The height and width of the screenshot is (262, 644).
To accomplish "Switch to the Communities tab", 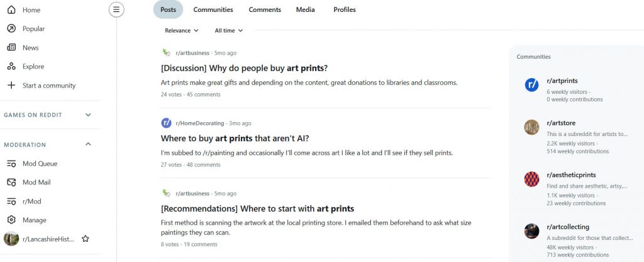I will pos(213,9).
